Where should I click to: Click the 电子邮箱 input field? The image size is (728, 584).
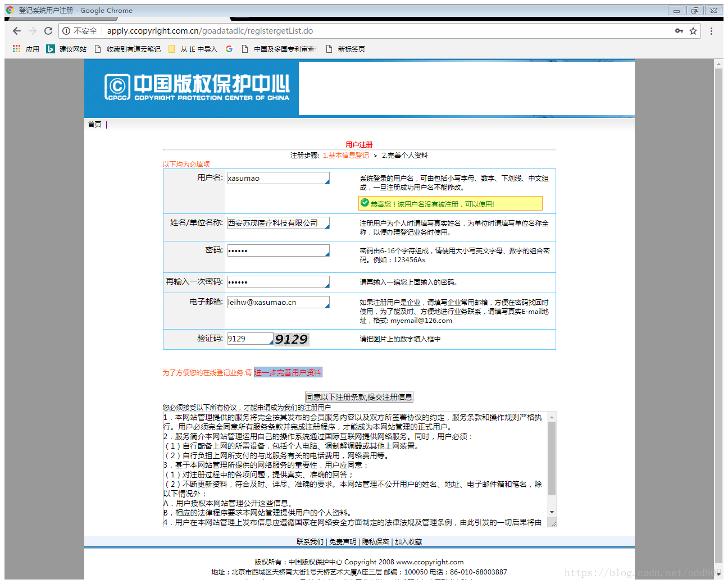pyautogui.click(x=277, y=302)
